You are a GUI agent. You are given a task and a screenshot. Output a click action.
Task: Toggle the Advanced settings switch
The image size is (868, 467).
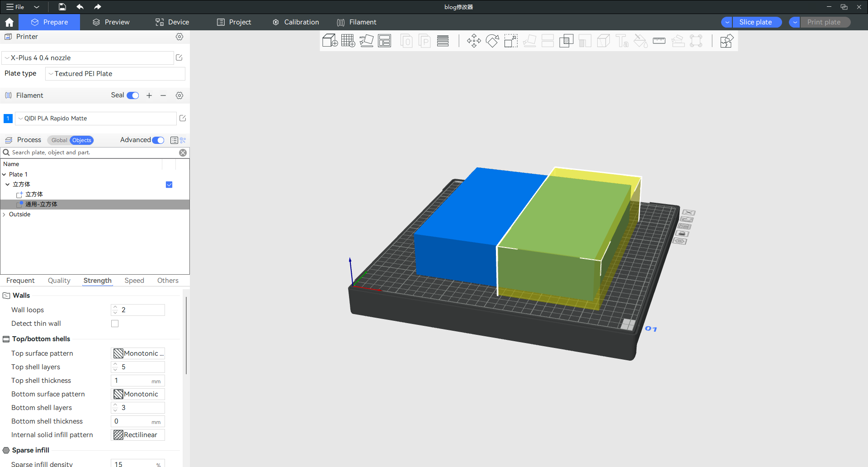click(158, 140)
